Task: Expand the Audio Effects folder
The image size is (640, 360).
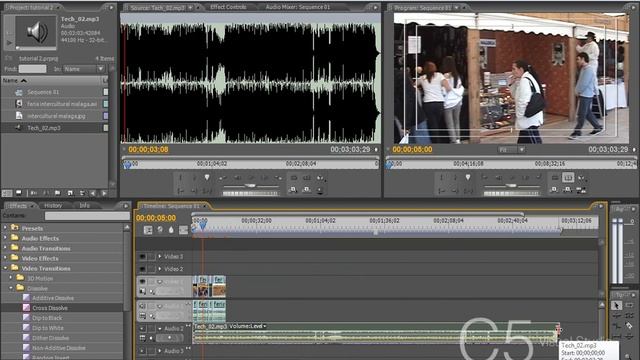Action: coord(5,238)
